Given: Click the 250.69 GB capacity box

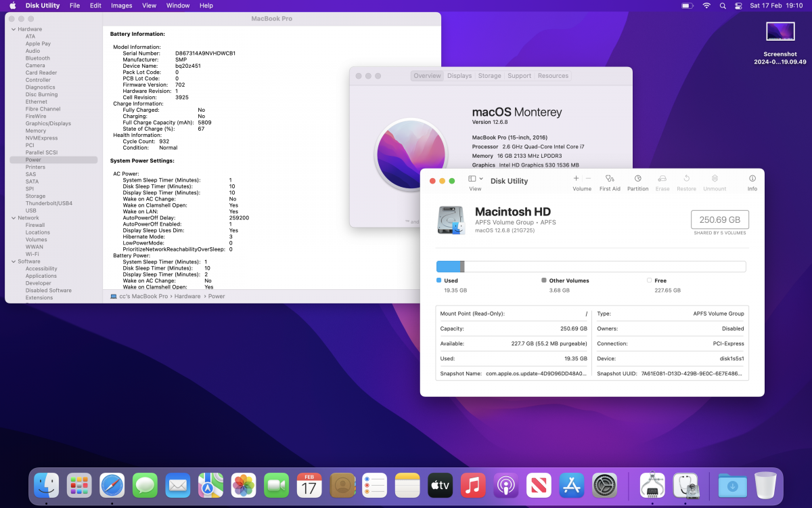Looking at the screenshot, I should (x=720, y=219).
